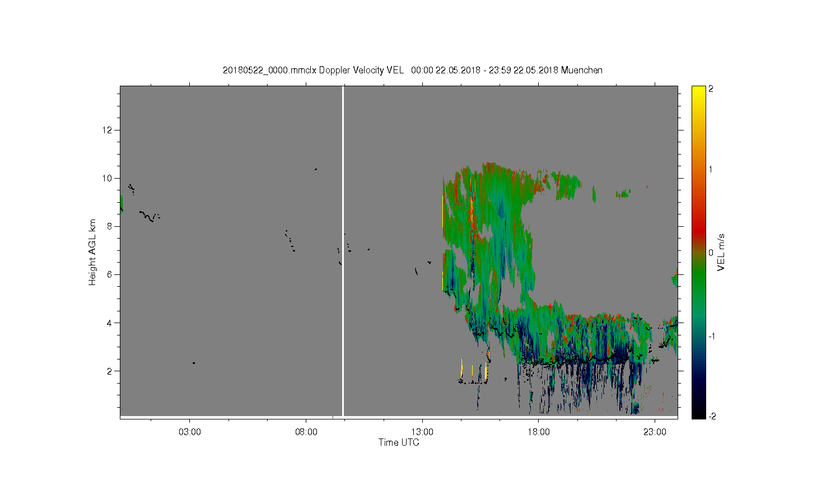Click the white vertical data-gap line
This screenshot has width=840, height=504.
pyautogui.click(x=343, y=251)
